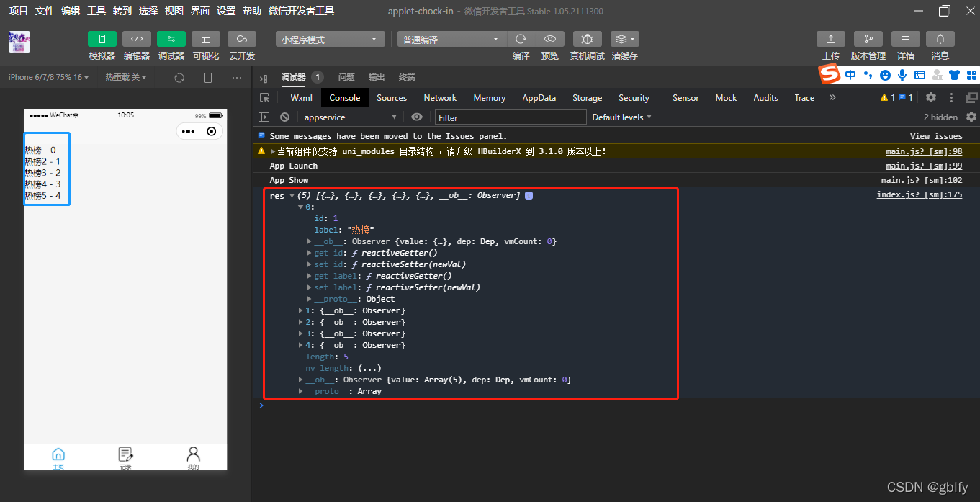Toggle the 编辑器 editor panel

pyautogui.click(x=136, y=39)
